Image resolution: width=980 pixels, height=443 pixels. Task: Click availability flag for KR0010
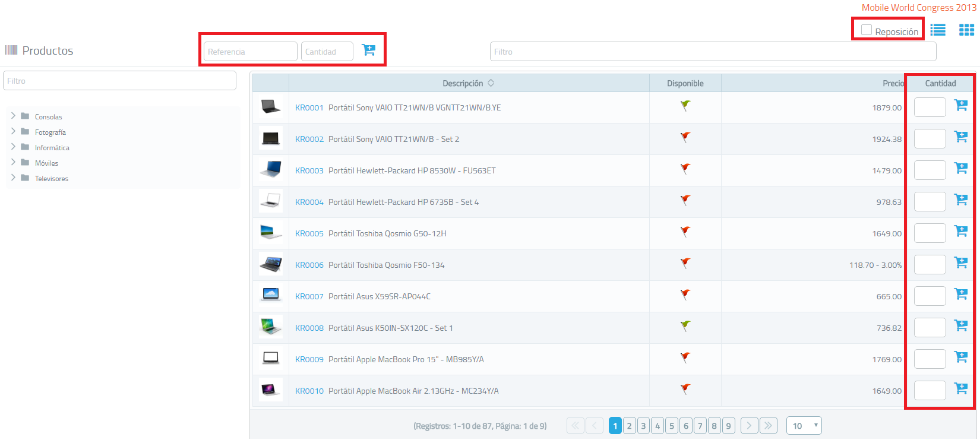click(685, 389)
